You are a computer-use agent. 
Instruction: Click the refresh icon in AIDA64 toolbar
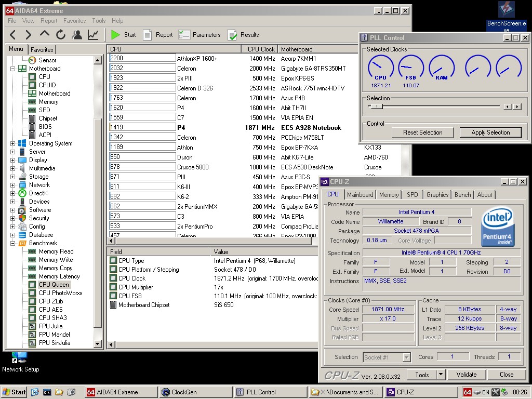[x=61, y=35]
